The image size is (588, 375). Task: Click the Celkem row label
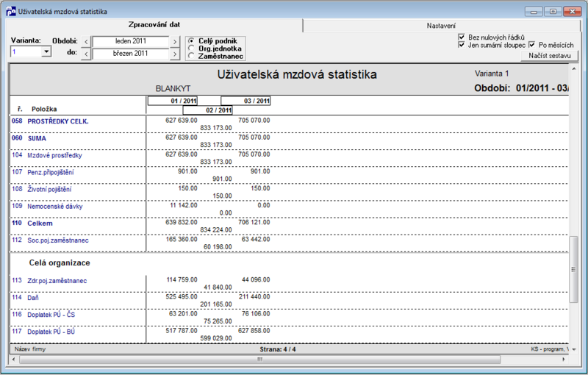point(40,224)
